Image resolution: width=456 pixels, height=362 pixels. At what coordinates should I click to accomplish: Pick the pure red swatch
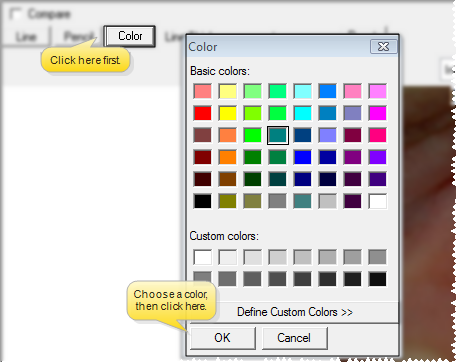203,113
